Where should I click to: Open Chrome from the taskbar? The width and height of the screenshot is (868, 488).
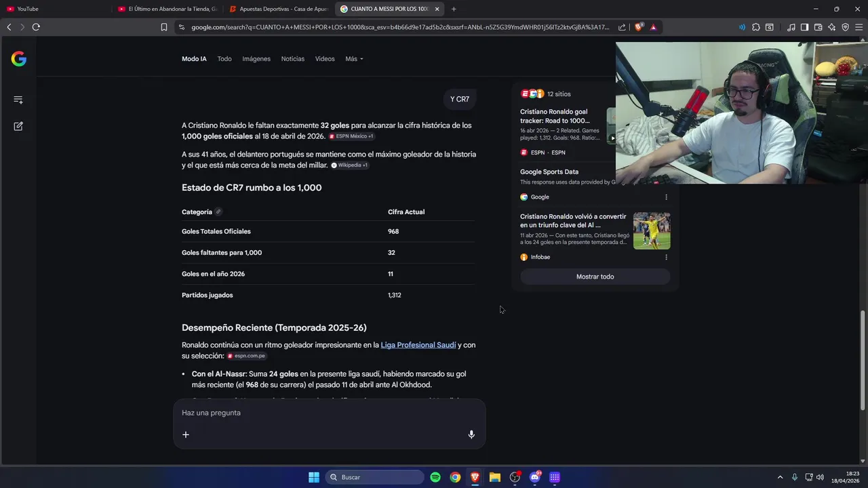(455, 477)
